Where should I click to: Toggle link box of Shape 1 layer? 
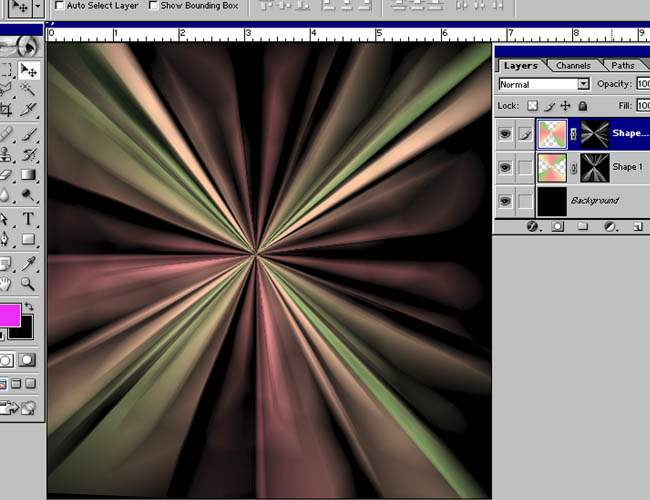tap(525, 167)
